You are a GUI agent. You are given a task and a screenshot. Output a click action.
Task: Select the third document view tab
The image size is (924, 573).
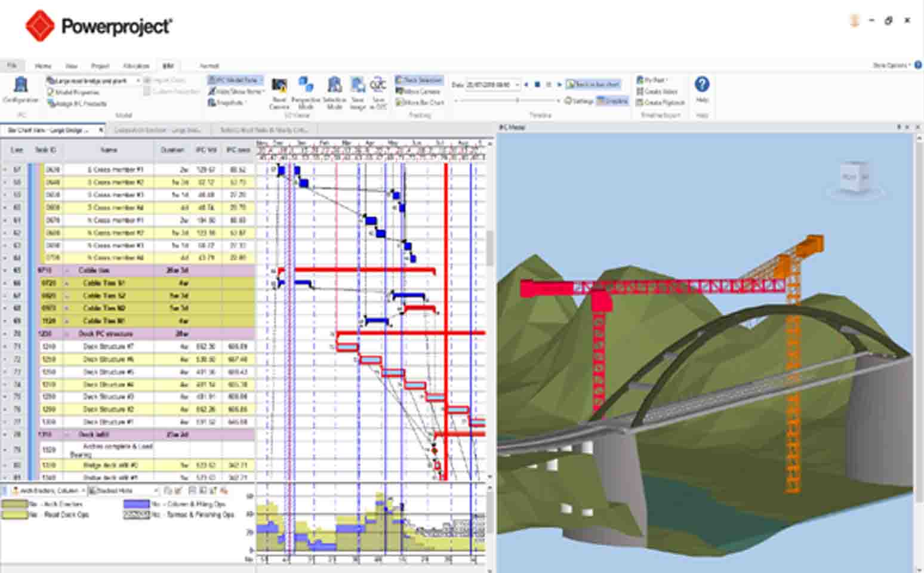tap(264, 130)
